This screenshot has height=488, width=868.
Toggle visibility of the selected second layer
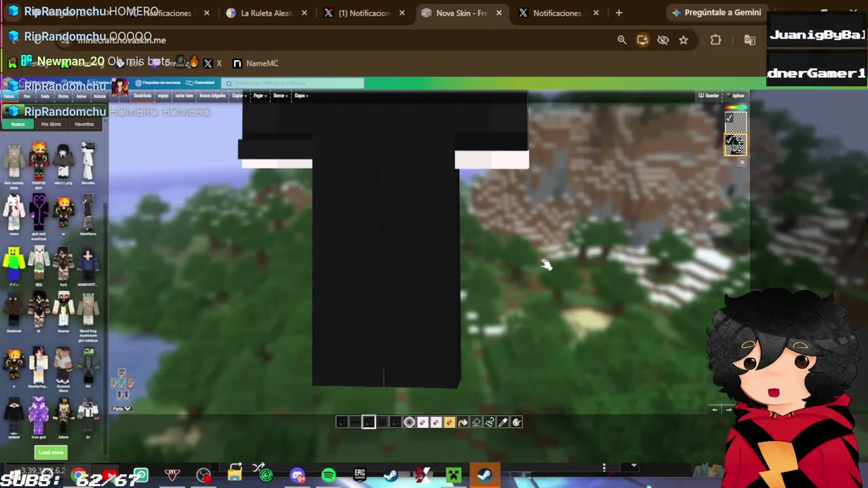pyautogui.click(x=730, y=140)
